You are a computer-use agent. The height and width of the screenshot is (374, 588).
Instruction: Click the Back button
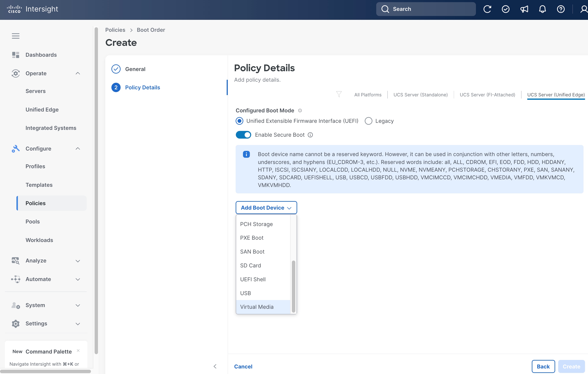click(x=543, y=366)
